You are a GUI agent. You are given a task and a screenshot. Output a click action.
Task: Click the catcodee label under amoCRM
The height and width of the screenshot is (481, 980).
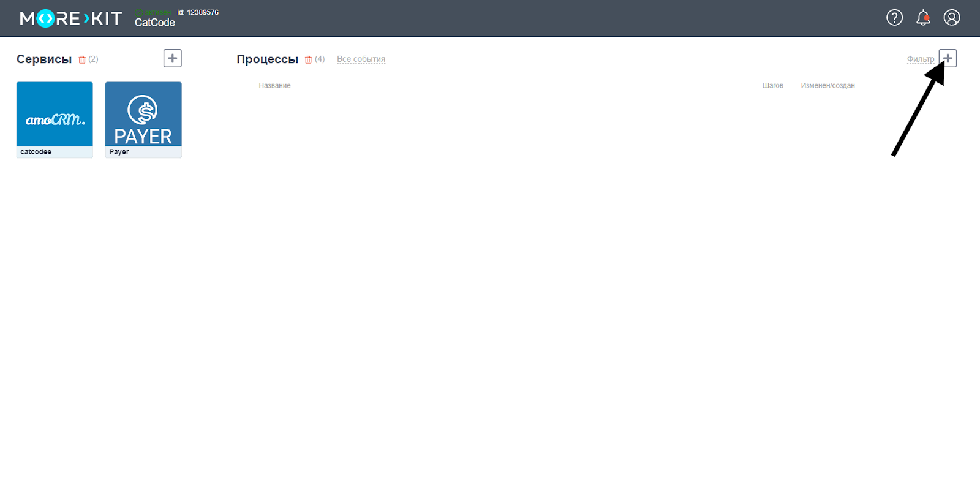pyautogui.click(x=36, y=152)
